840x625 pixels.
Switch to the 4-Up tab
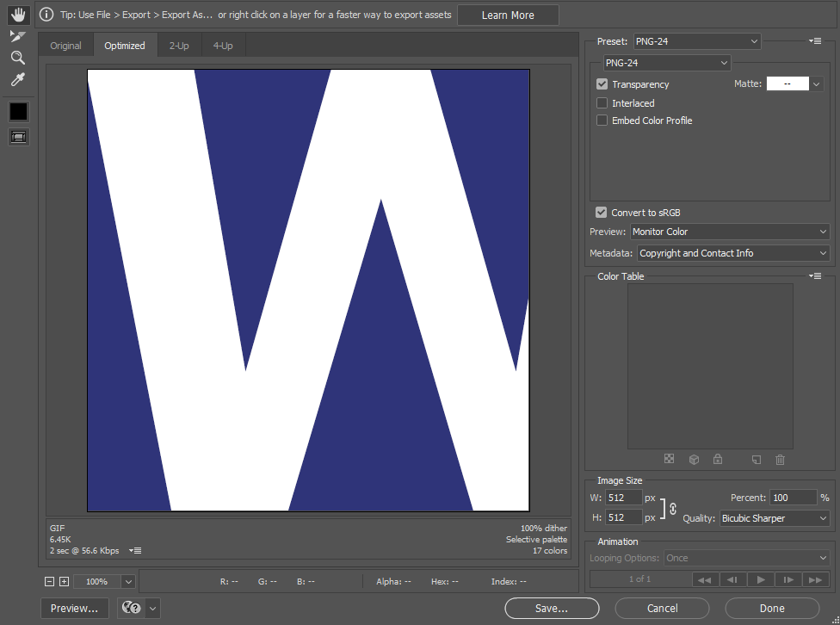[x=223, y=46]
